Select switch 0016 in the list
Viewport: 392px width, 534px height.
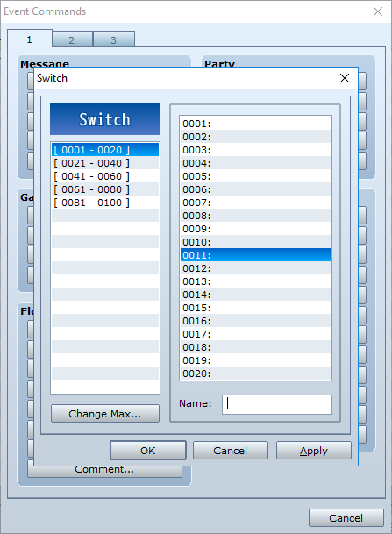click(x=255, y=321)
